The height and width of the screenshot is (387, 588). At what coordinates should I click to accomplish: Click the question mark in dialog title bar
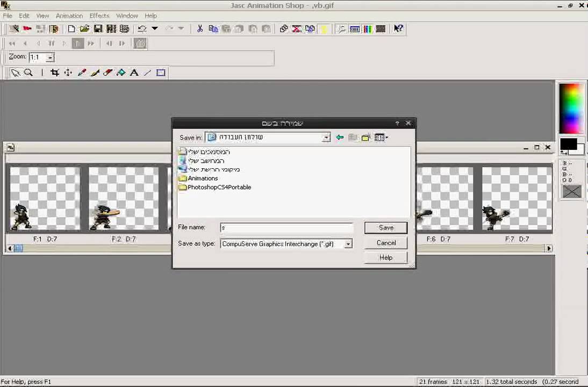point(397,123)
